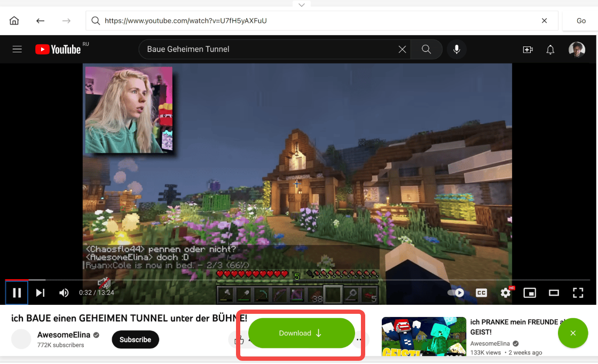Open the Create video icon
The width and height of the screenshot is (598, 364).
(x=528, y=50)
